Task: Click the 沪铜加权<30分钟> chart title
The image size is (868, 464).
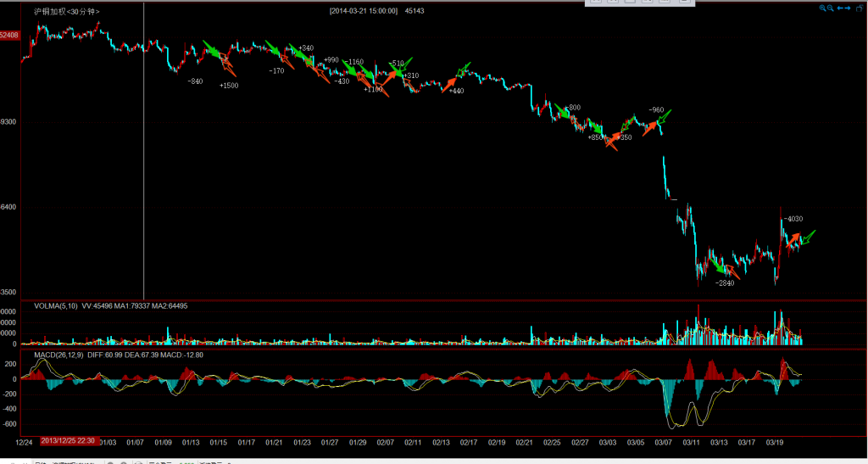Action: tap(65, 11)
